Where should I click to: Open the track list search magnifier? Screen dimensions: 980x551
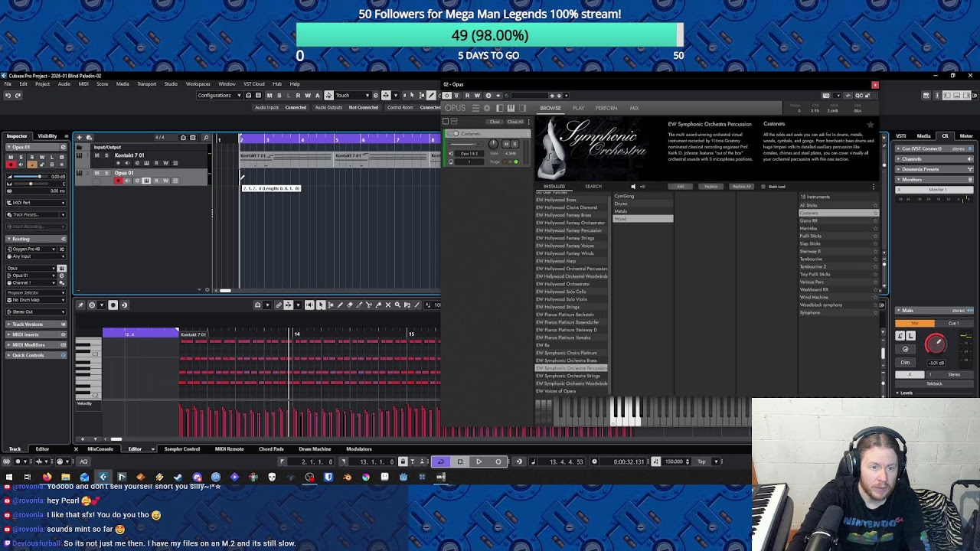[205, 138]
